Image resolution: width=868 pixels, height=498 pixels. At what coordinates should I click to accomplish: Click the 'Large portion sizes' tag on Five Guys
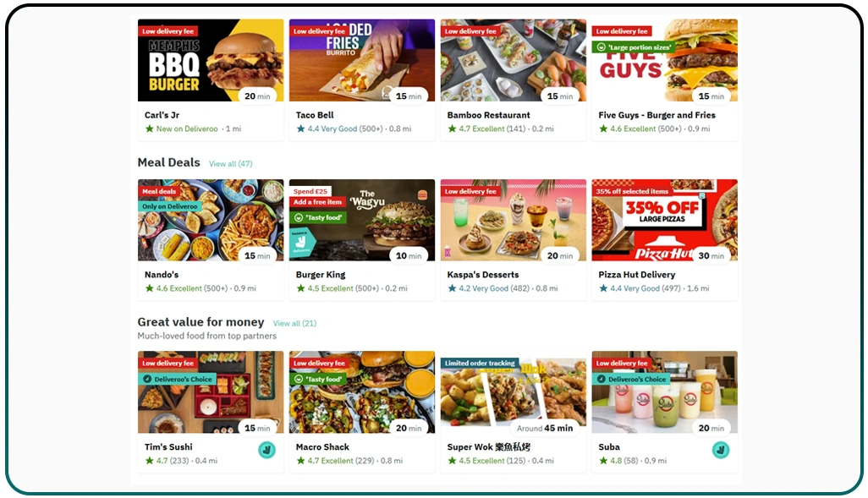tap(634, 47)
